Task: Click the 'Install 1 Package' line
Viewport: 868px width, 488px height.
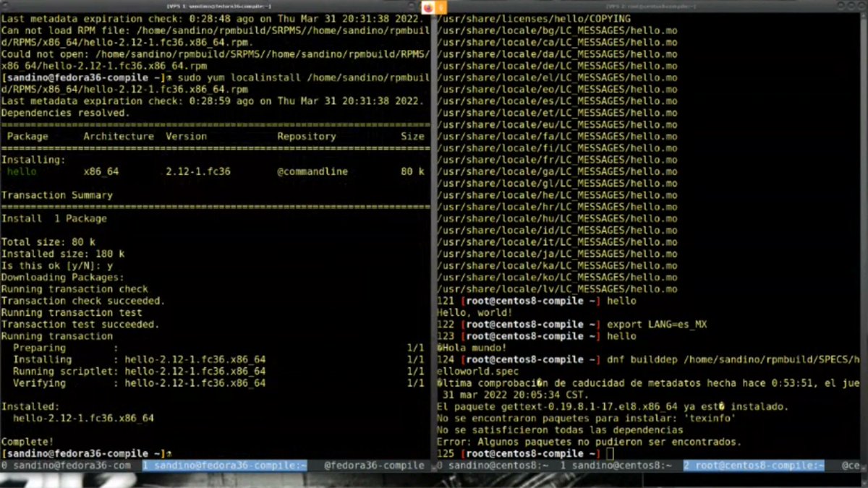Action: pos(54,219)
